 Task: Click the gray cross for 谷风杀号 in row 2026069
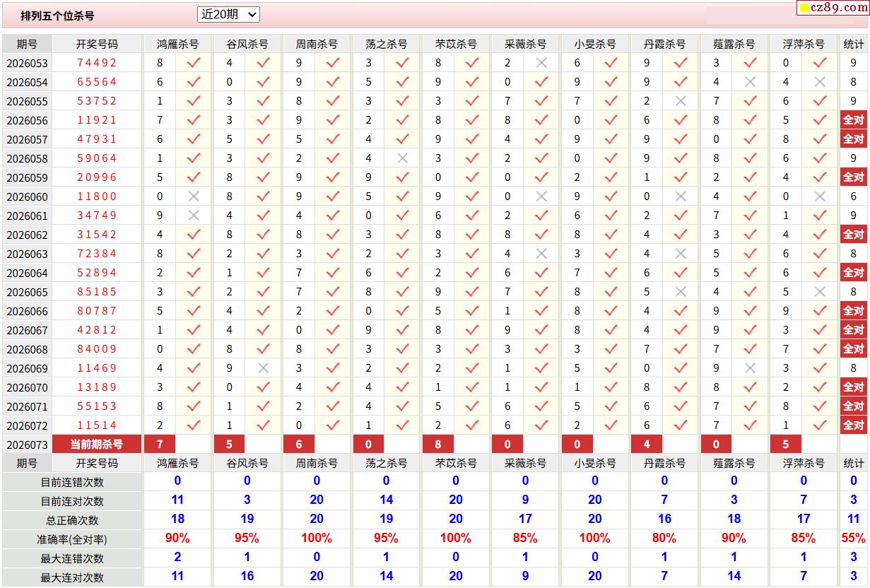tap(263, 368)
